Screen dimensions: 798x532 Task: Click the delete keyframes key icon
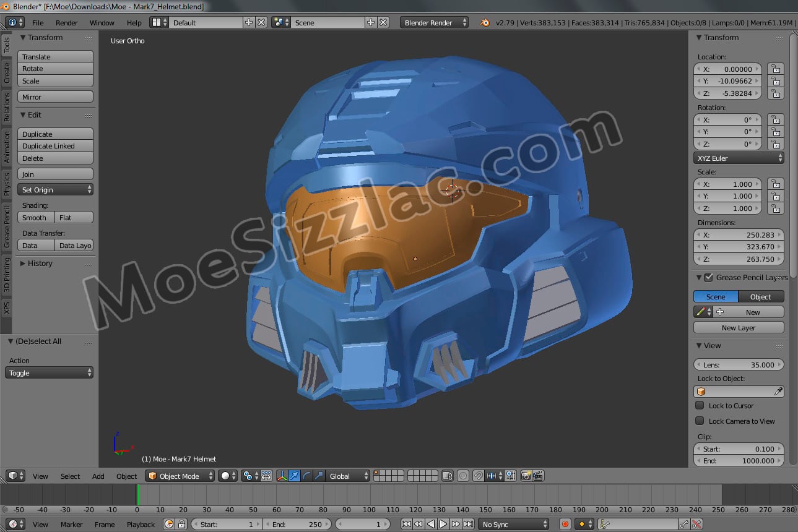[696, 524]
